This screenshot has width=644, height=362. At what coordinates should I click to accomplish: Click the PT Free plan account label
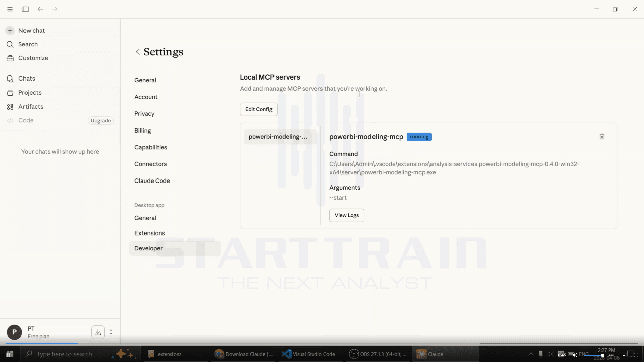pyautogui.click(x=38, y=332)
